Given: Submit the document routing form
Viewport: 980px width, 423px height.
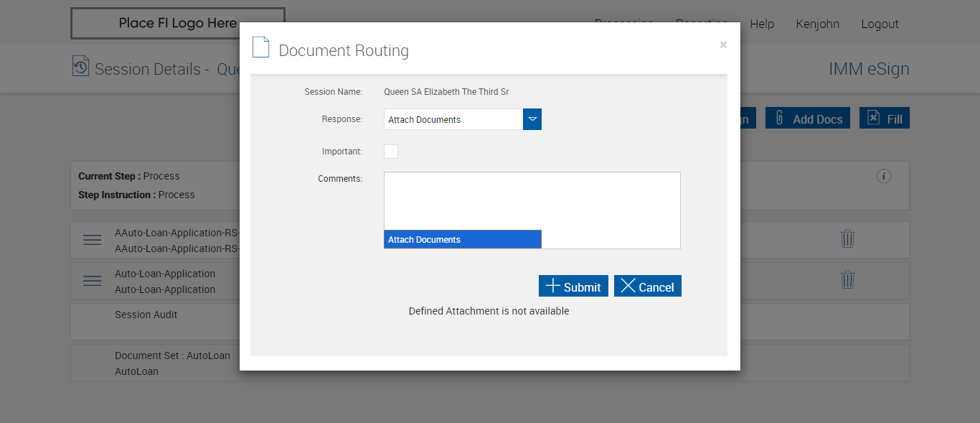Looking at the screenshot, I should [x=573, y=287].
